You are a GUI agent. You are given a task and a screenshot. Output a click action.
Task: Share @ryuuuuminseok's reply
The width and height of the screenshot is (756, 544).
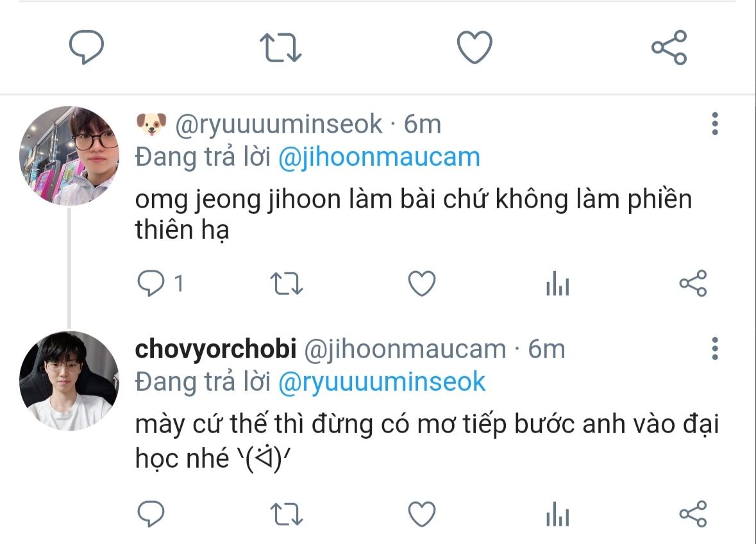pos(693,283)
